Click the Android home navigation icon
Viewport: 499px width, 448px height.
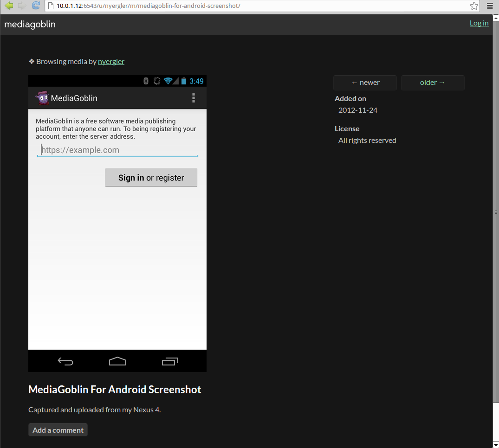pos(117,361)
